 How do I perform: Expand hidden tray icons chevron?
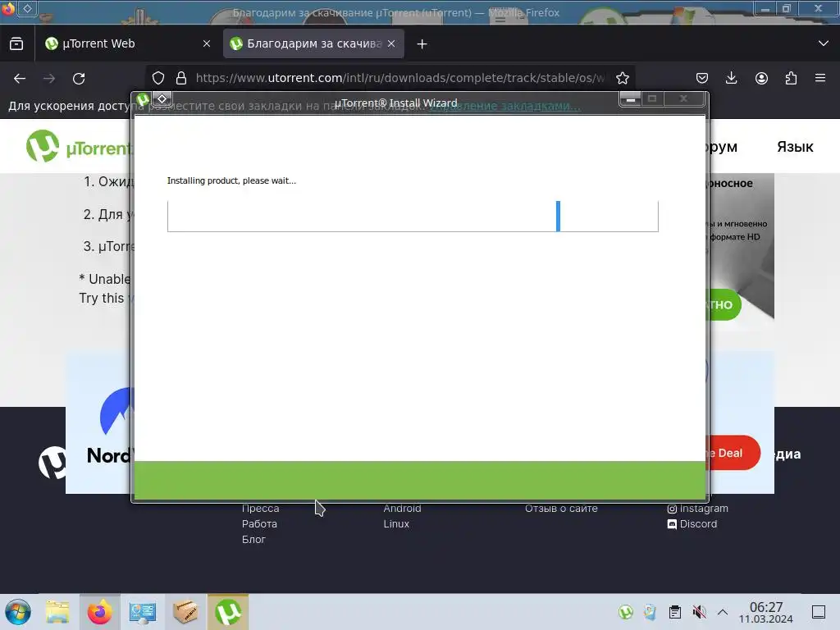point(723,612)
